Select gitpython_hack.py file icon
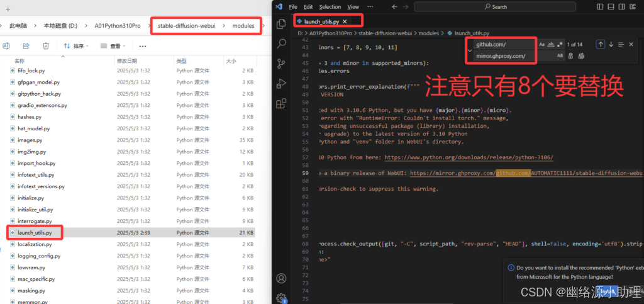This screenshot has height=304, width=644. (13, 94)
